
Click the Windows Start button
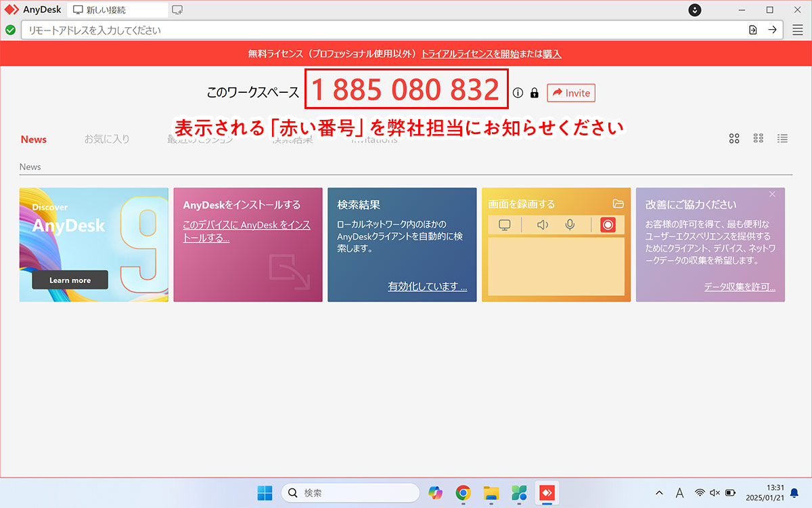point(265,492)
